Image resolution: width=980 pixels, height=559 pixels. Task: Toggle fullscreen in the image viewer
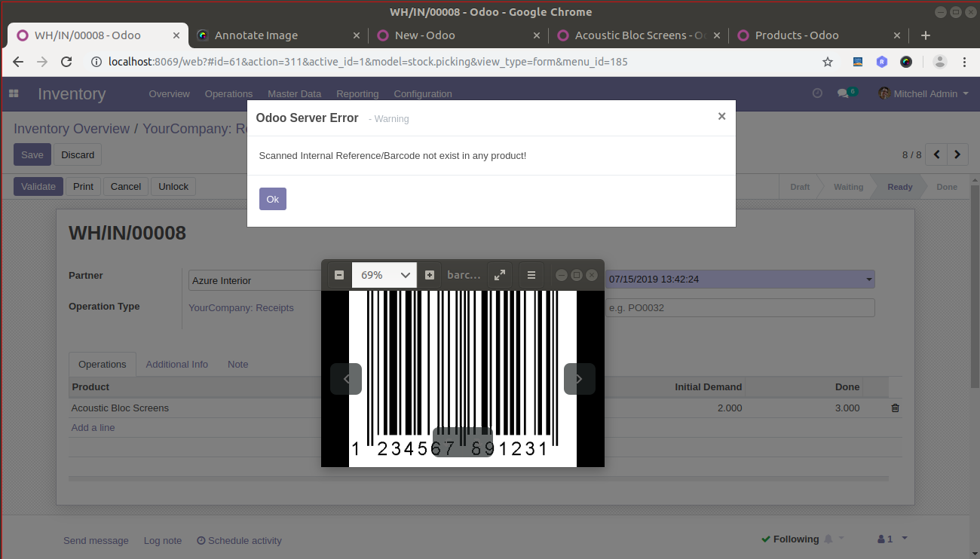click(x=500, y=275)
